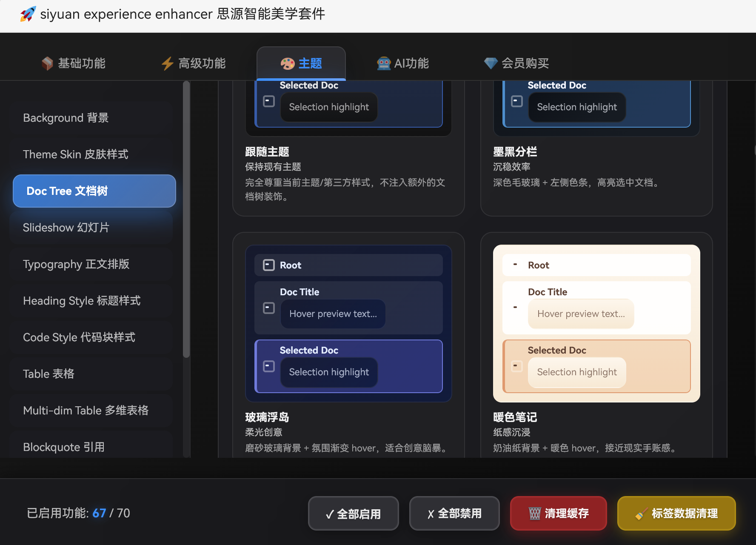Screen dimensions: 756x545
Task: Collapse the Root node in 玻璃浮岛 preview
Action: [x=269, y=265]
